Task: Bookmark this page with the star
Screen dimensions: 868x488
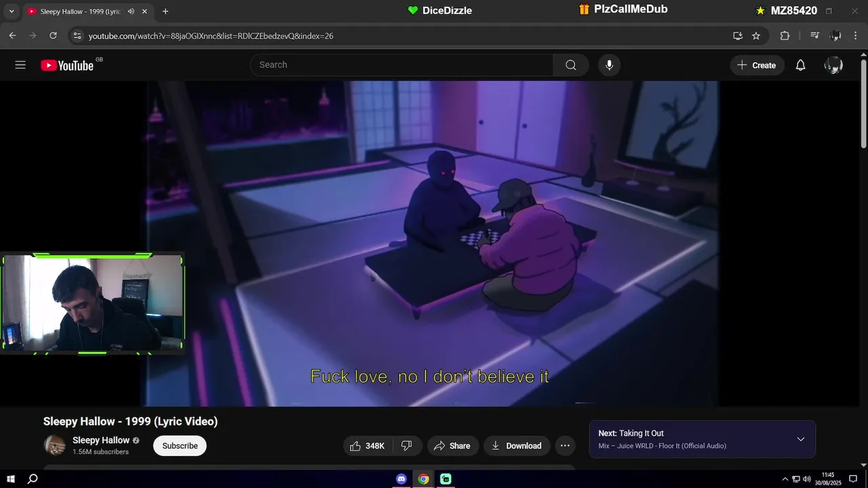Action: coord(756,36)
